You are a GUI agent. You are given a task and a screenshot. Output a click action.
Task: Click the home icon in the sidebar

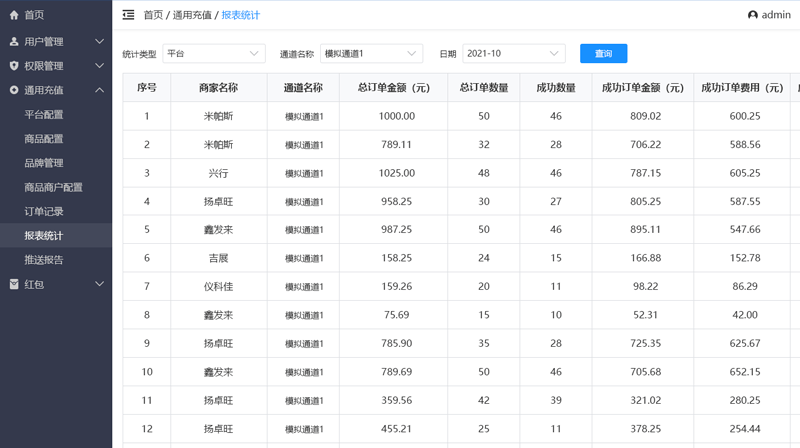tap(14, 15)
